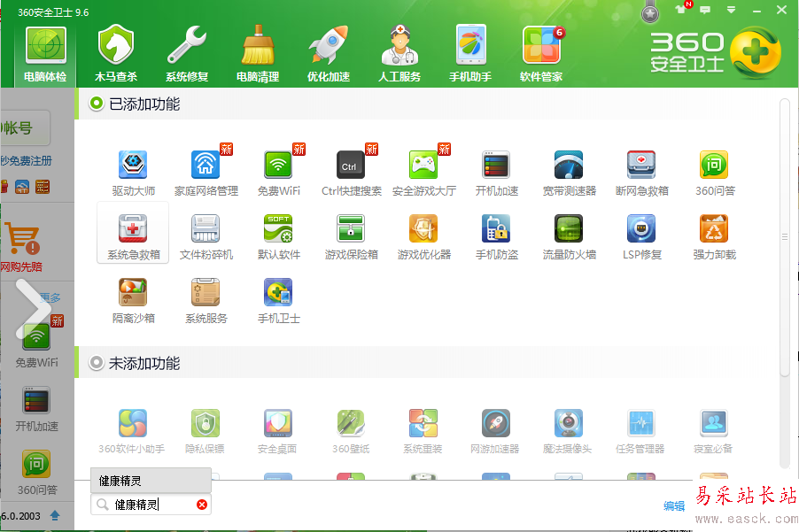Open the 系统急救箱 System First Aid tool
The image size is (799, 532).
pos(132,234)
